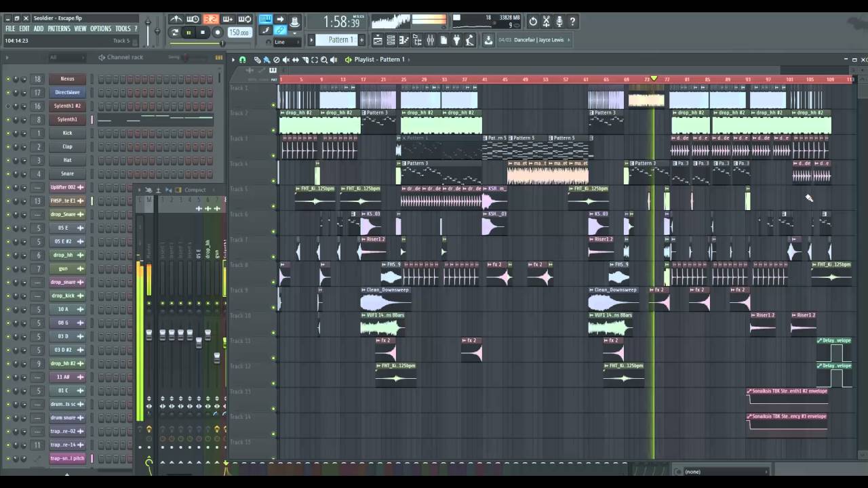Screen dimensions: 868x488
Task: Open the DirectWave channel button
Action: [67, 92]
